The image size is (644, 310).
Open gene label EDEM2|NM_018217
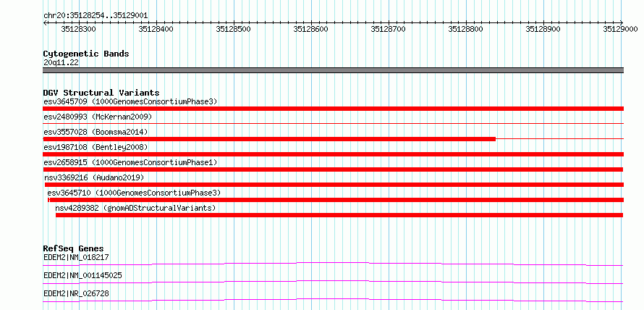76,257
